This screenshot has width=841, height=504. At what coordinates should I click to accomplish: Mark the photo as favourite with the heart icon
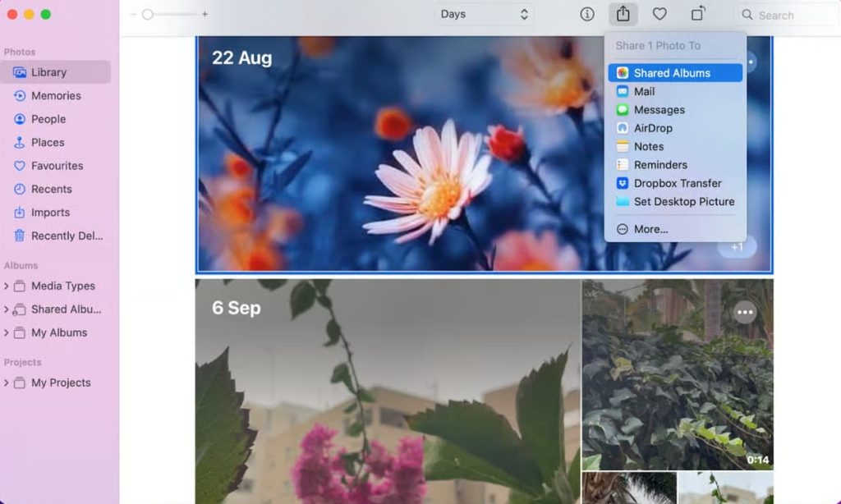[659, 15]
